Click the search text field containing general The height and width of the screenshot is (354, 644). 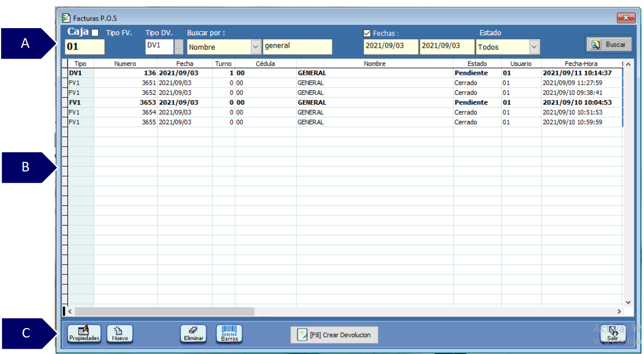pos(297,47)
